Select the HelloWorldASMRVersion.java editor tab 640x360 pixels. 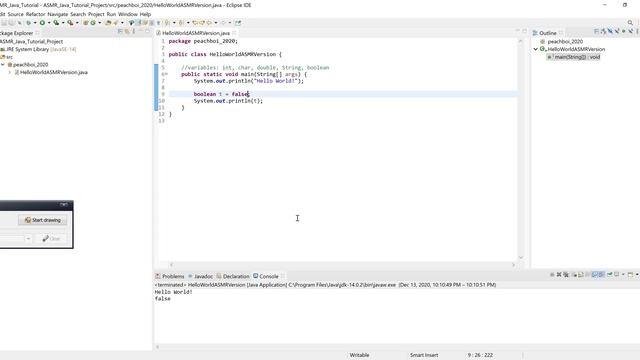point(196,33)
